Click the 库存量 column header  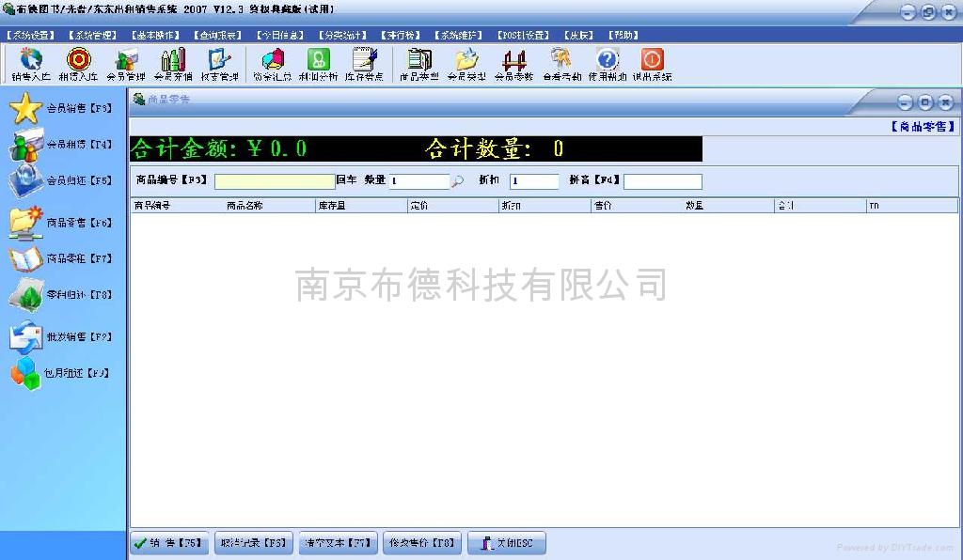coord(360,206)
